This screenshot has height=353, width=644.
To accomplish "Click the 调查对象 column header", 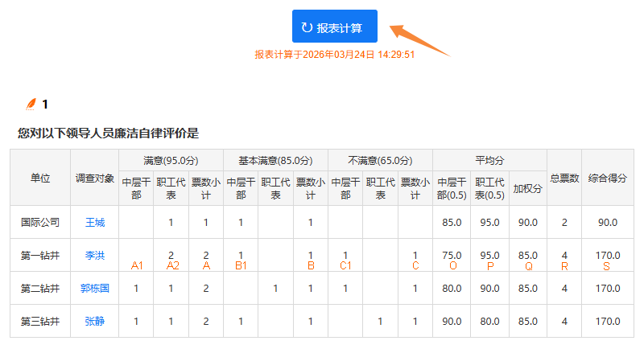I will click(x=95, y=178).
